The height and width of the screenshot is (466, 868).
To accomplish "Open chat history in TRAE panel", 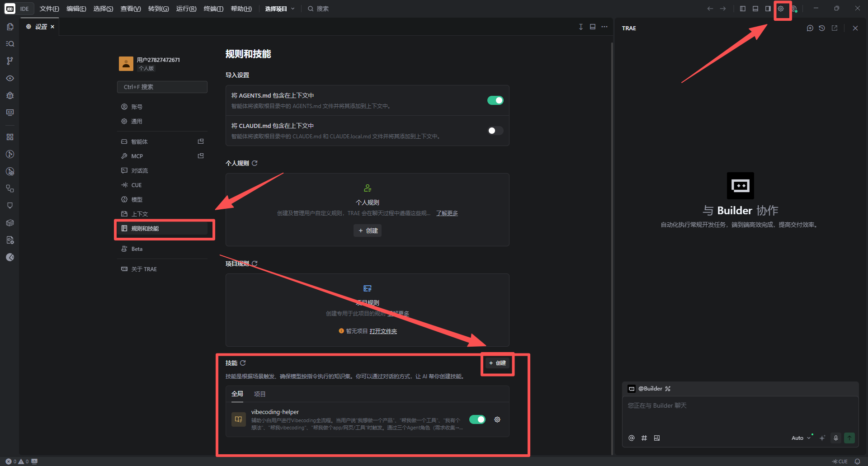I will tap(822, 28).
